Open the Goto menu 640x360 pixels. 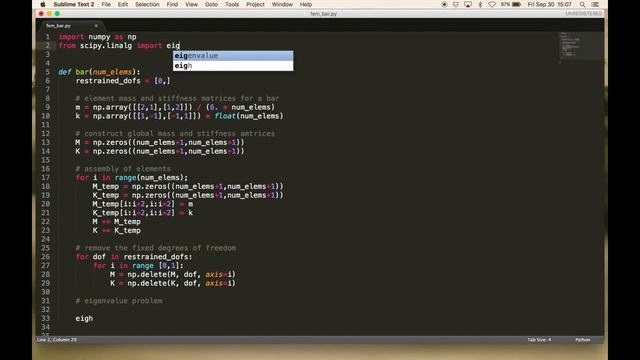click(211, 4)
